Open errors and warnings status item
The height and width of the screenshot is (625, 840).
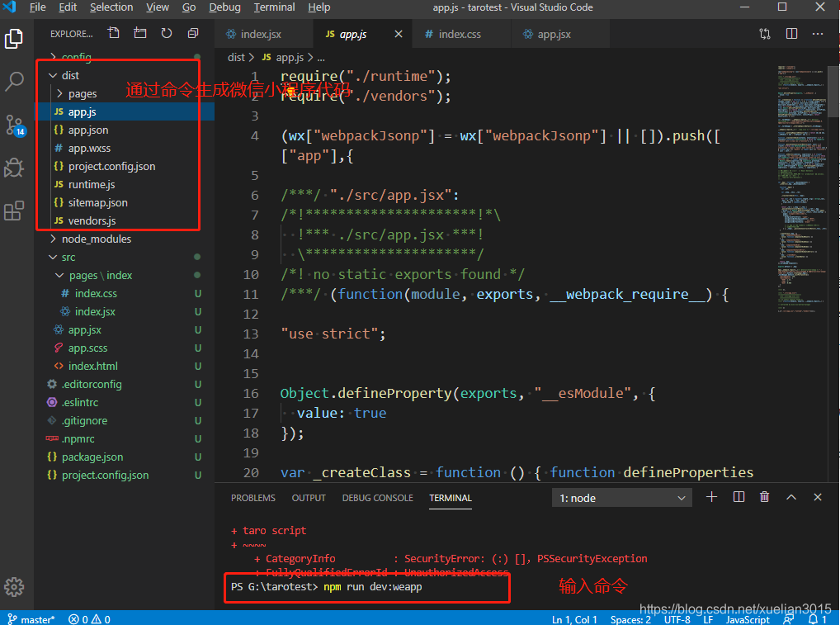(89, 619)
